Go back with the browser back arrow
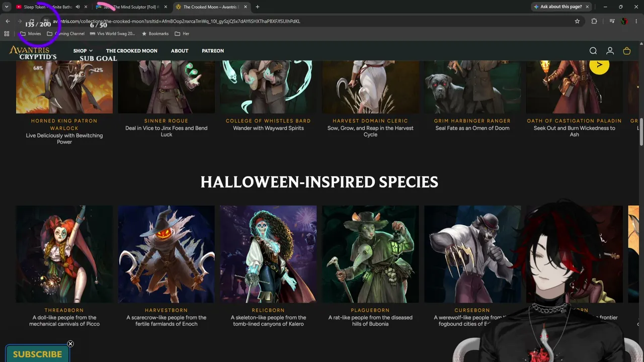644x362 pixels. click(x=8, y=21)
